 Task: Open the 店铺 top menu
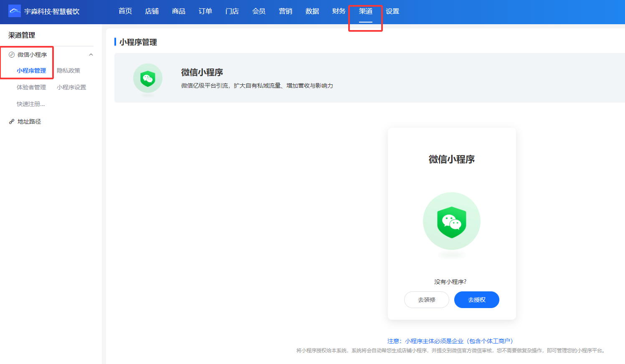coord(152,11)
